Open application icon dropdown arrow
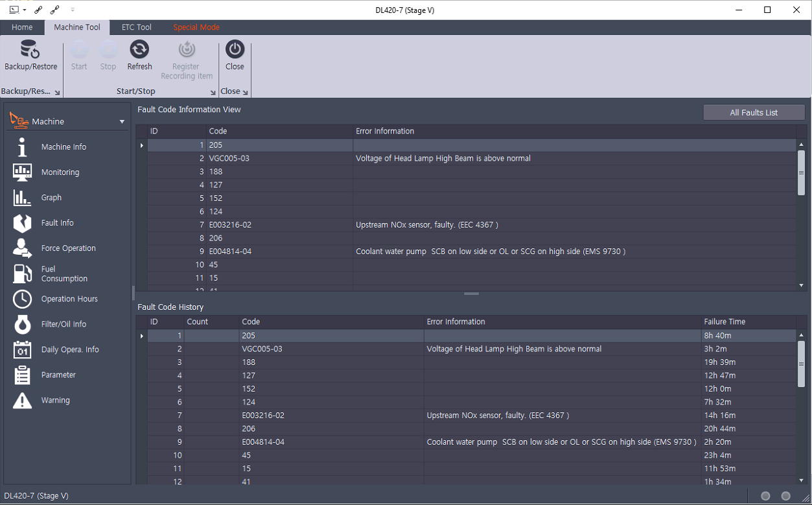Viewport: 812px width, 505px height. tap(24, 10)
